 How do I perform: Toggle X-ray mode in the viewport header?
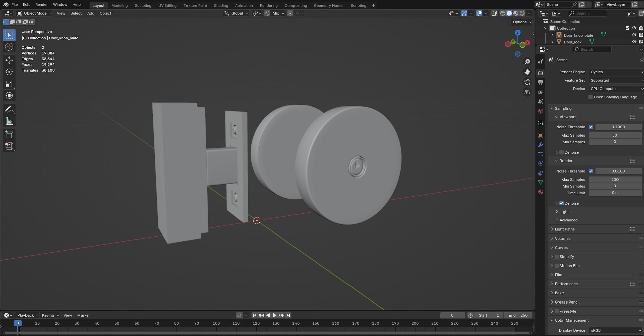click(x=494, y=13)
